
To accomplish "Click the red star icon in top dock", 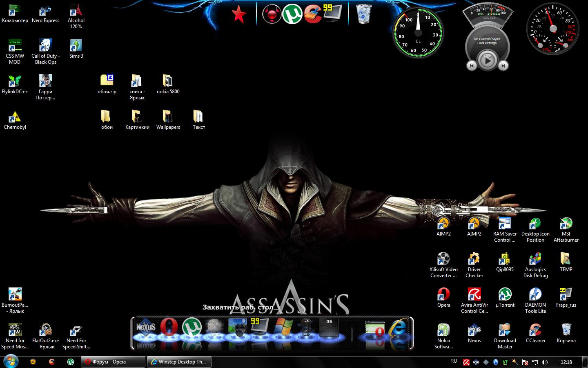I will pos(239,15).
